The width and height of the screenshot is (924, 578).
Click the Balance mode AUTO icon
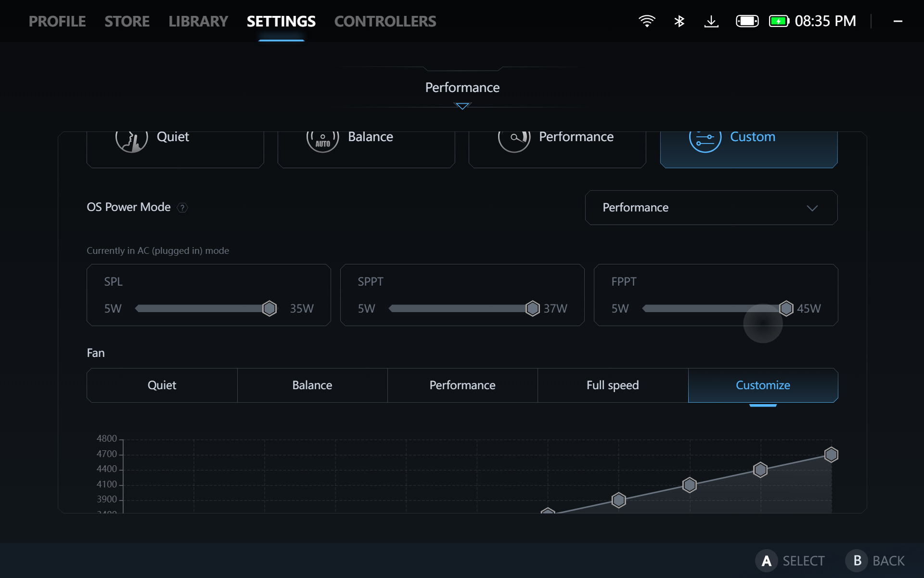point(322,140)
